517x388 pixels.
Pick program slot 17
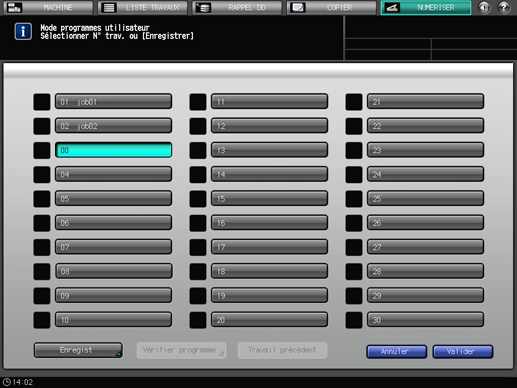click(269, 247)
